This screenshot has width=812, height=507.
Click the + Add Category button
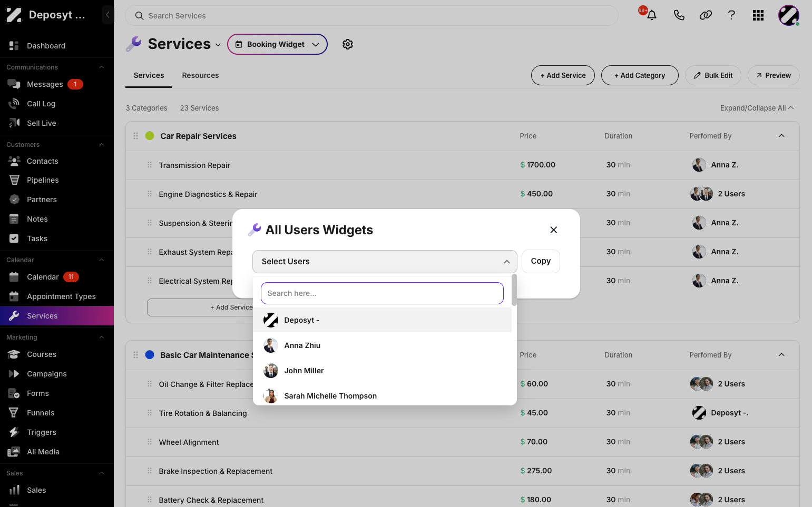click(640, 75)
